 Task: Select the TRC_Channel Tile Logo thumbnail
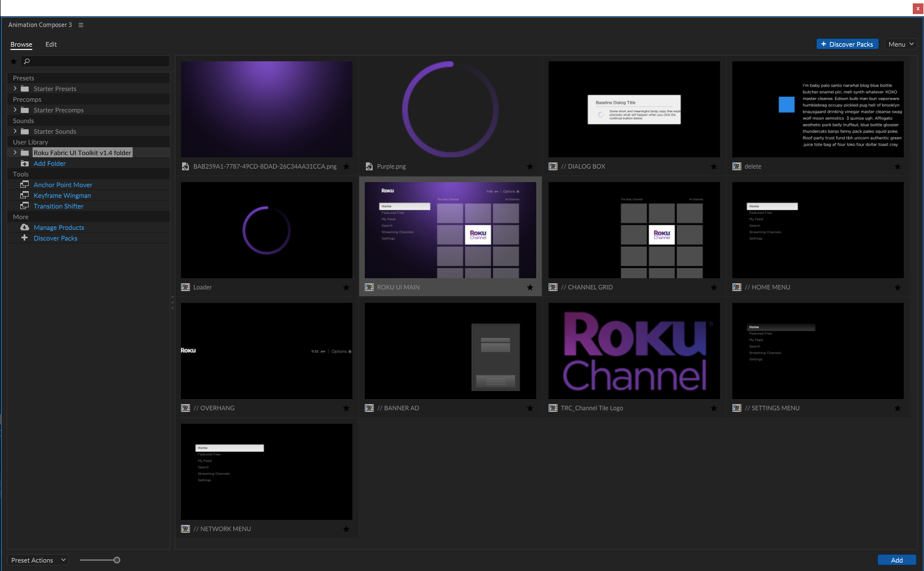pos(634,351)
